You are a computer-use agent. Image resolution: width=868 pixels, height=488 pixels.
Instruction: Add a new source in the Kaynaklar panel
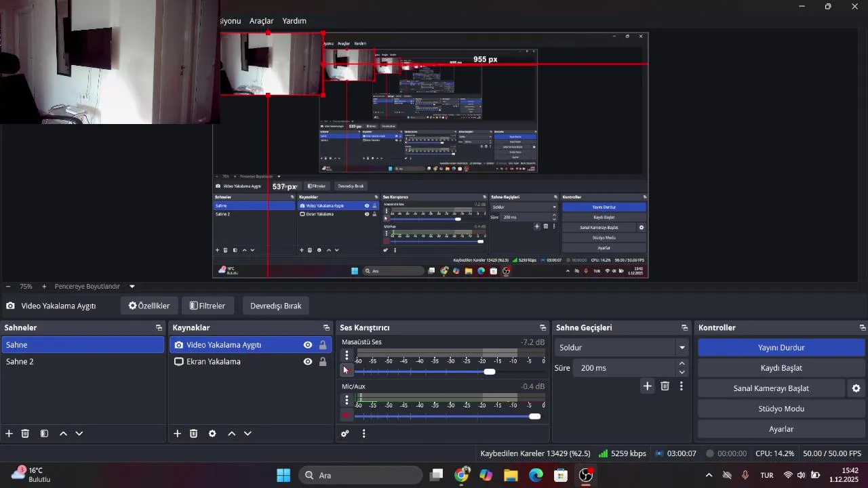(x=177, y=434)
